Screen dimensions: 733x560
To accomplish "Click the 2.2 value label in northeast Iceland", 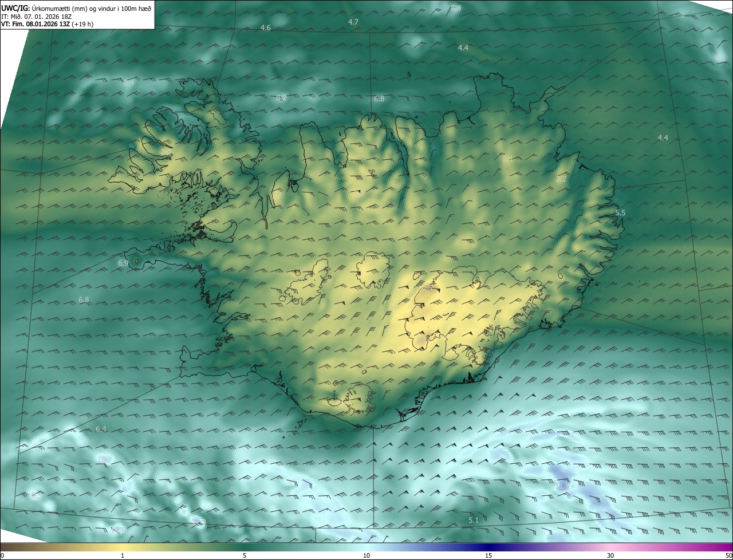I will pos(561,179).
